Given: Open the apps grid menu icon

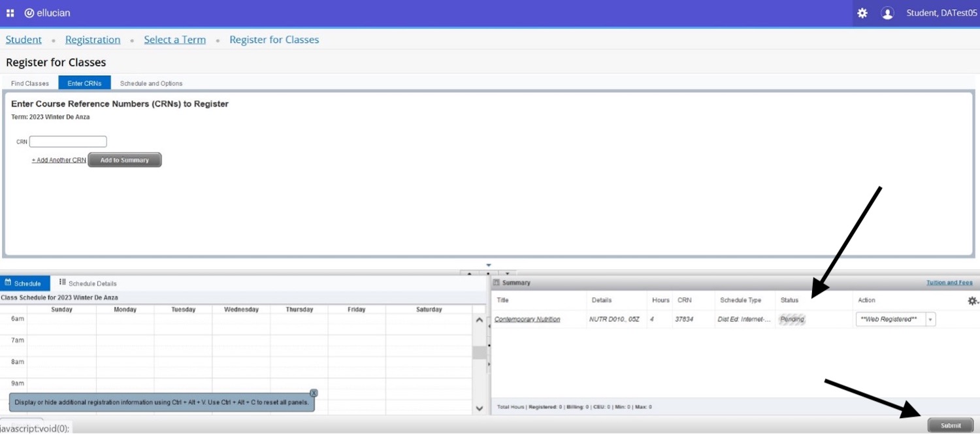Looking at the screenshot, I should pos(10,13).
